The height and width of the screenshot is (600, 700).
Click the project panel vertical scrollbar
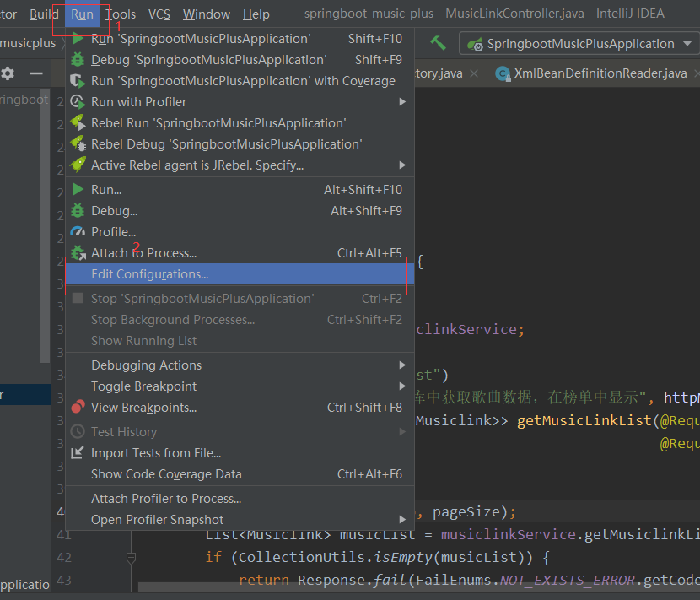pos(45,225)
